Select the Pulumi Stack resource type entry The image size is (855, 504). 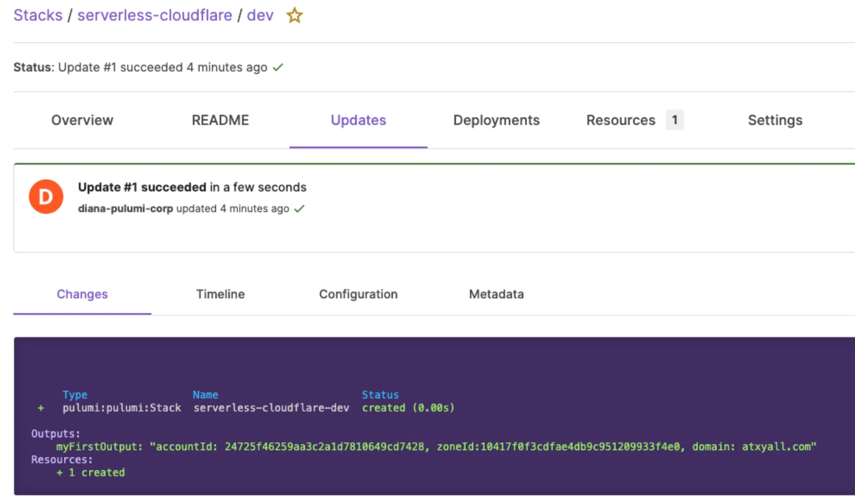pos(122,407)
